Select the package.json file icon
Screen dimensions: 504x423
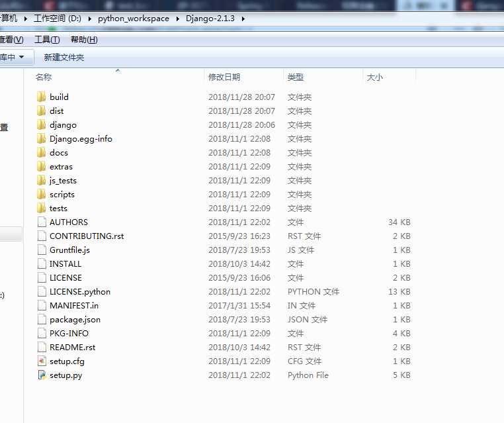pos(42,320)
